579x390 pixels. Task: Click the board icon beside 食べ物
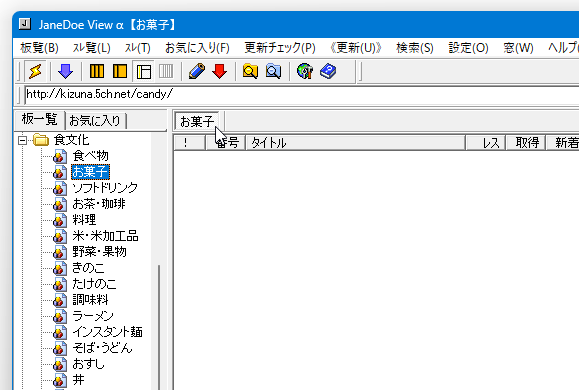point(60,156)
